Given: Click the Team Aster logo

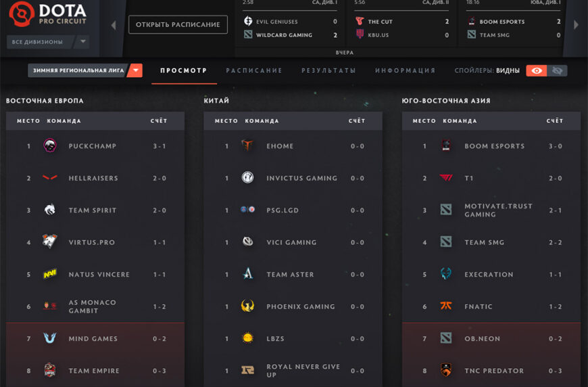Looking at the screenshot, I should 247,274.
